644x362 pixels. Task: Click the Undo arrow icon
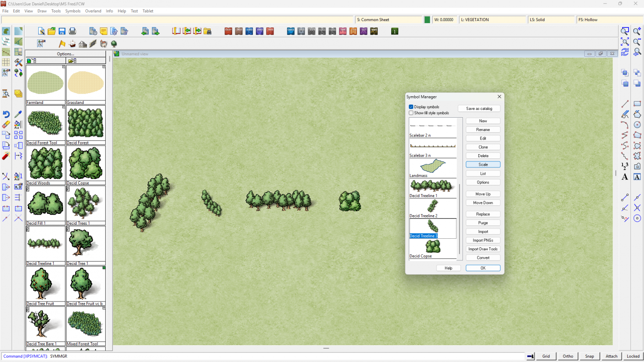point(6,114)
